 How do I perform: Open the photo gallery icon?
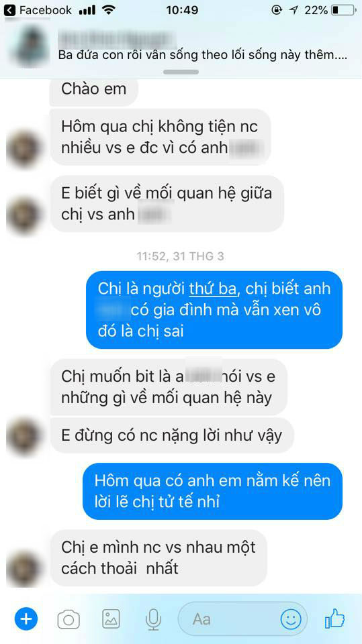coord(111,619)
